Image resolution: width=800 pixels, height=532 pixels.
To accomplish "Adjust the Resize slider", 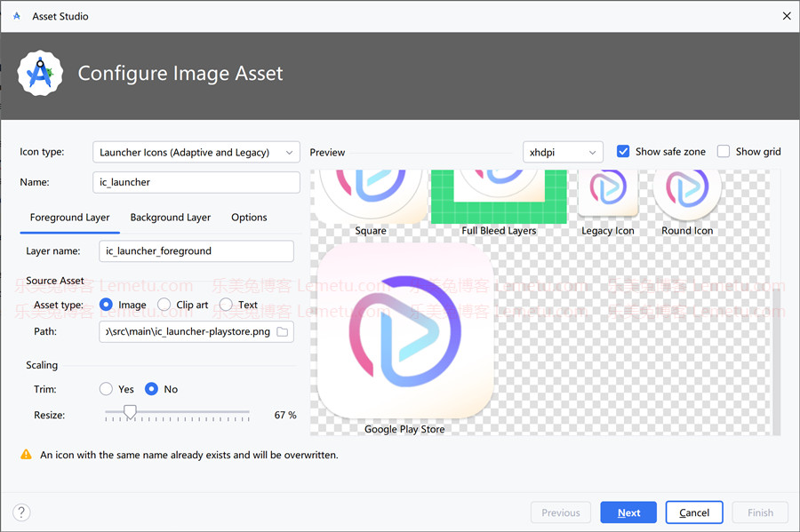I will click(x=131, y=412).
